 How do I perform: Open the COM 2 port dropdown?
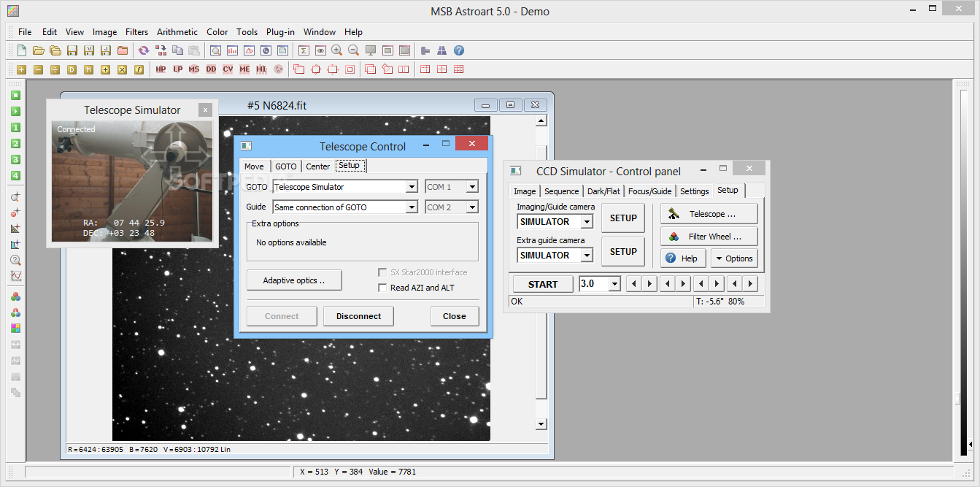pyautogui.click(x=472, y=207)
